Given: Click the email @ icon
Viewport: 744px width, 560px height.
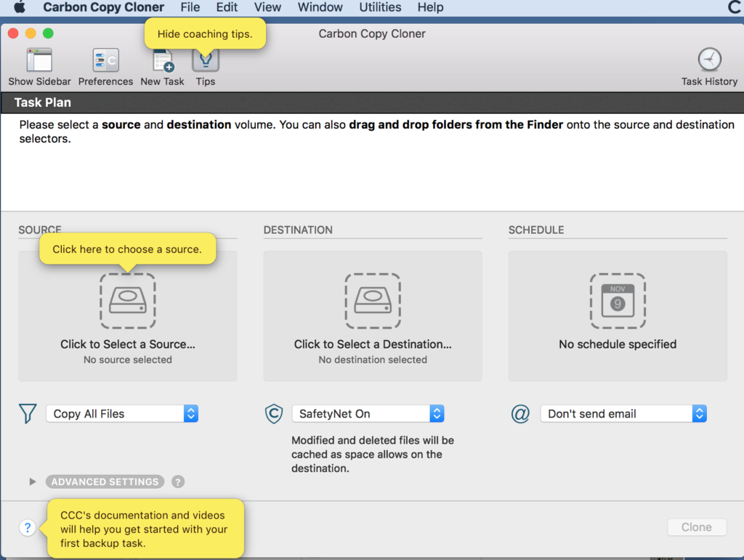Looking at the screenshot, I should pos(520,414).
